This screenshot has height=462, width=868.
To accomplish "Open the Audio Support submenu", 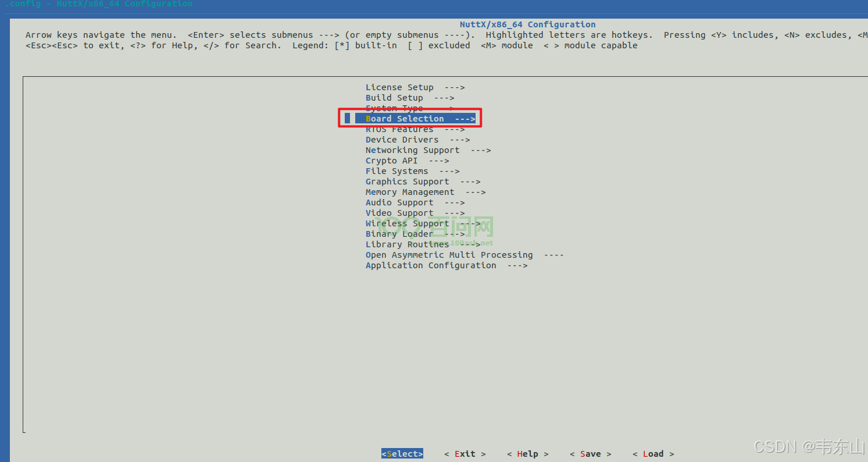I will [x=415, y=202].
